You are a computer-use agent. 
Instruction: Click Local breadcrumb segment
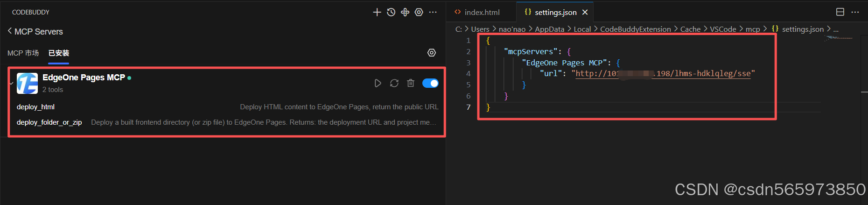582,29
